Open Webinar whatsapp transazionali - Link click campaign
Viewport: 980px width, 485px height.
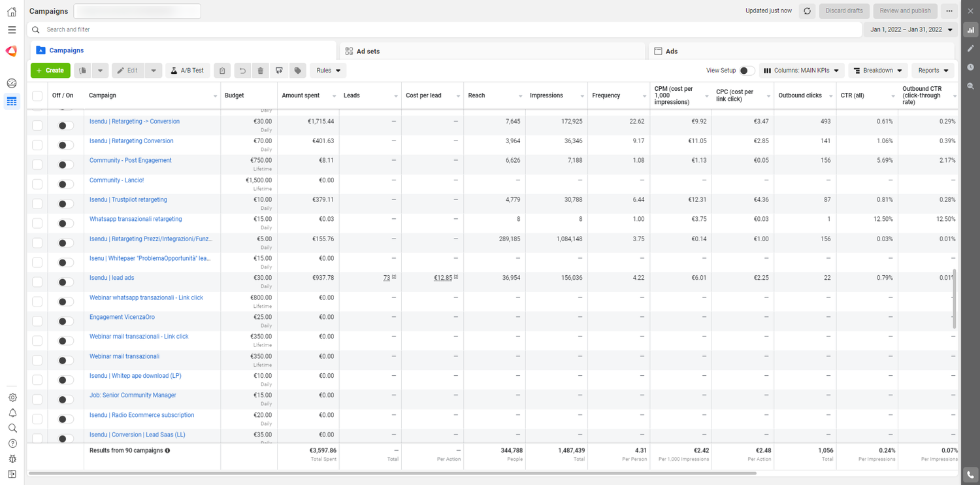[146, 297]
